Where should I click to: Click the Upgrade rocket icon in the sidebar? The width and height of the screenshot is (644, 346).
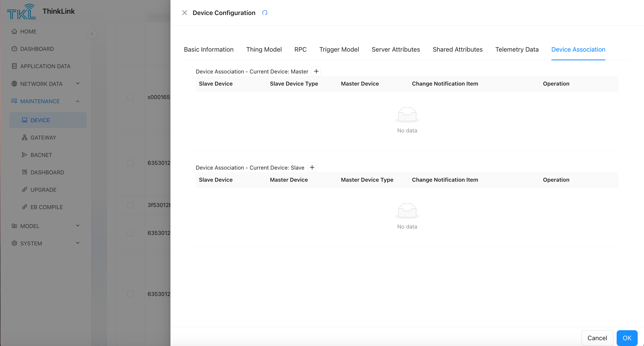[24, 190]
